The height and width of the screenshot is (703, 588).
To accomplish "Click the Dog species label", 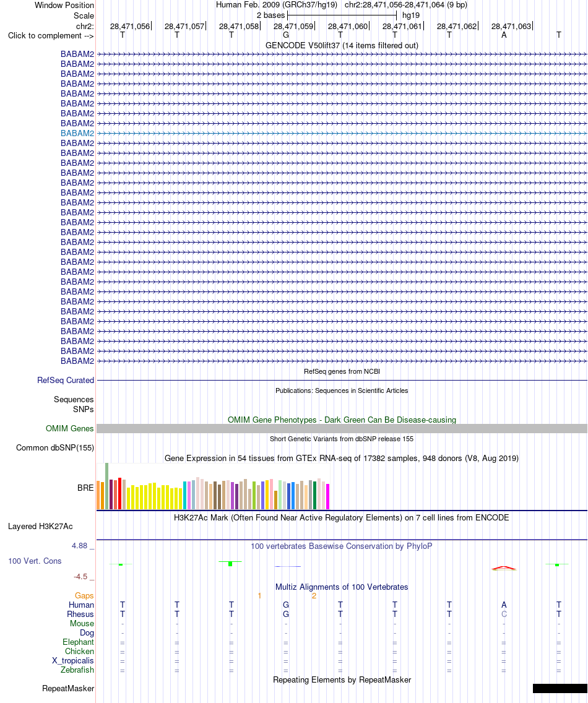I will 87,632.
